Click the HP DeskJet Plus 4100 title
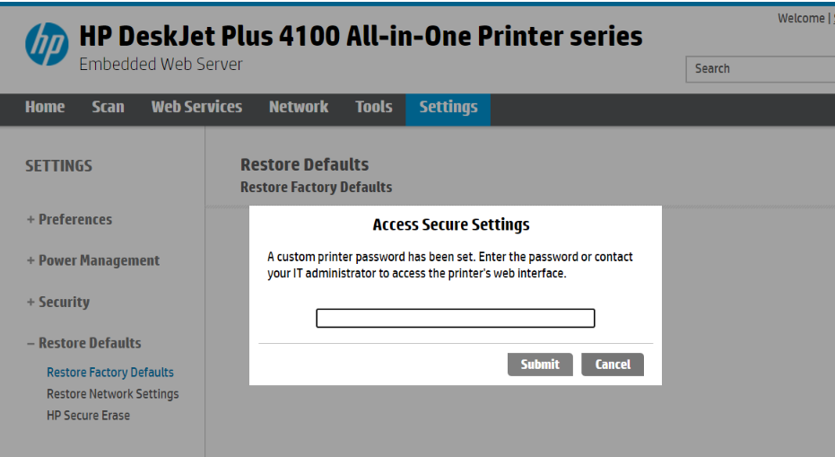Image resolution: width=835 pixels, height=457 pixels. tap(361, 37)
